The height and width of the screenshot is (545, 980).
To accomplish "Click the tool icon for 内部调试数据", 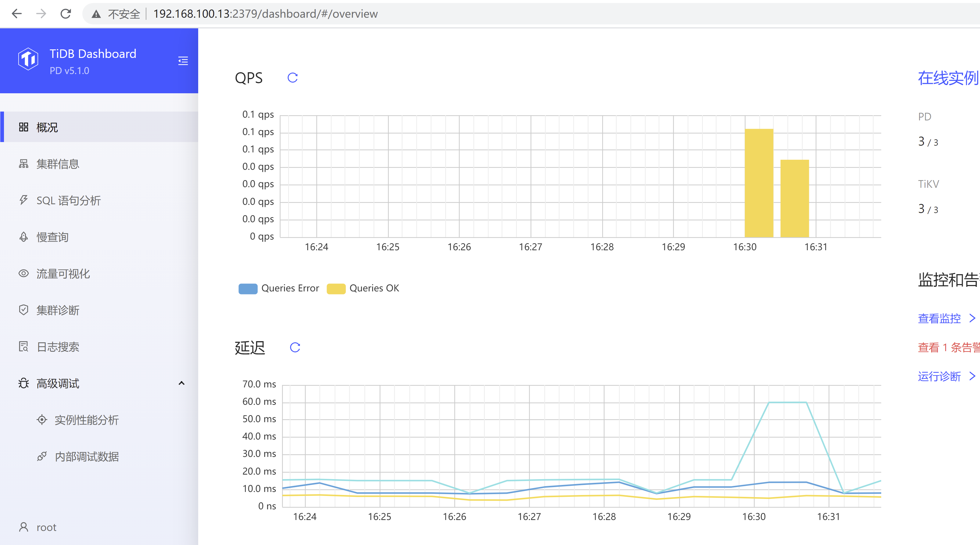I will (42, 456).
